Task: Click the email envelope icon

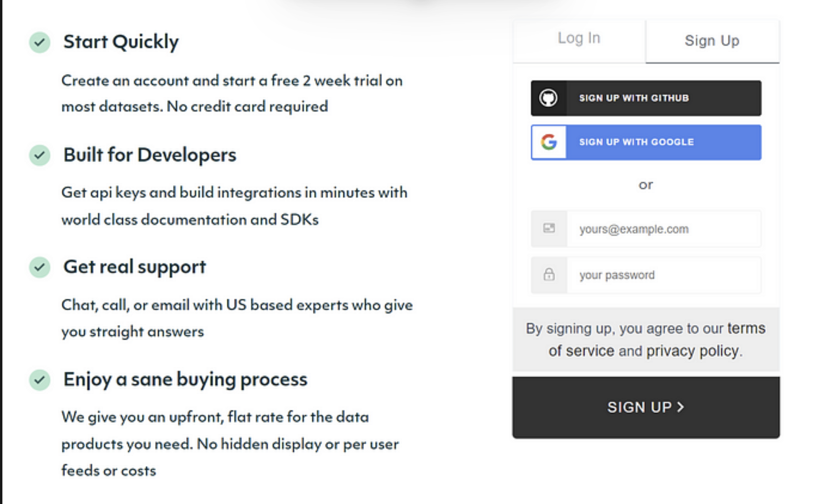Action: coord(549,229)
